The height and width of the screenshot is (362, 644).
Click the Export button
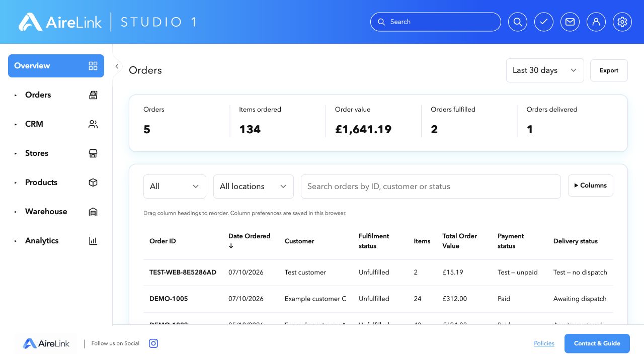coord(609,70)
